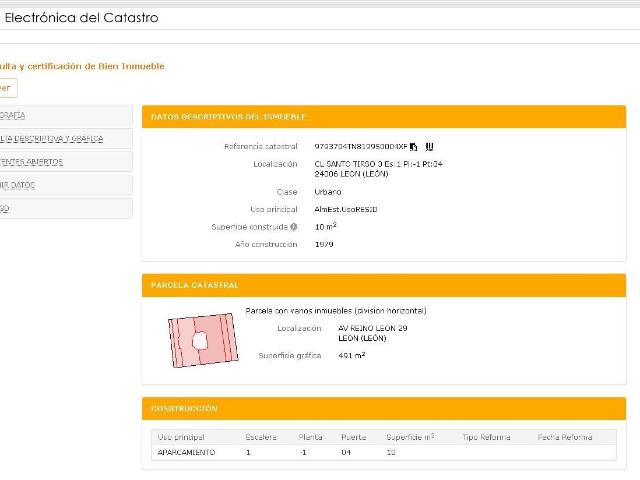Click the 'Superficie gráfica' field label
640x480 pixels.
pos(290,356)
